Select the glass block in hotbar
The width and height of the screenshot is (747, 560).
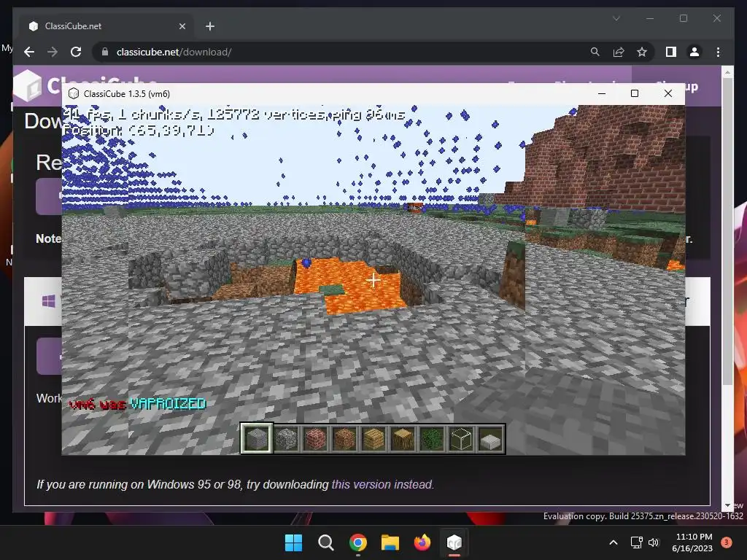point(461,438)
